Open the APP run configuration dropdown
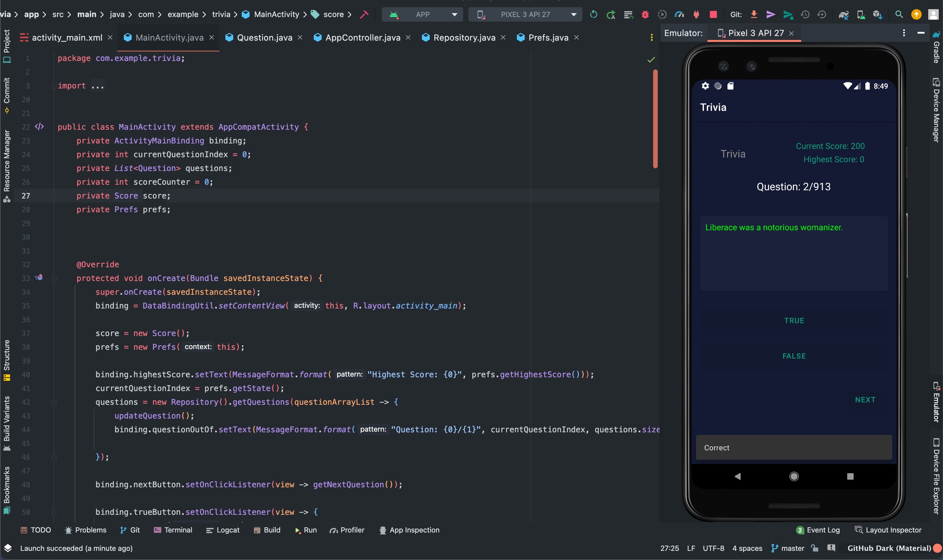 [x=422, y=14]
